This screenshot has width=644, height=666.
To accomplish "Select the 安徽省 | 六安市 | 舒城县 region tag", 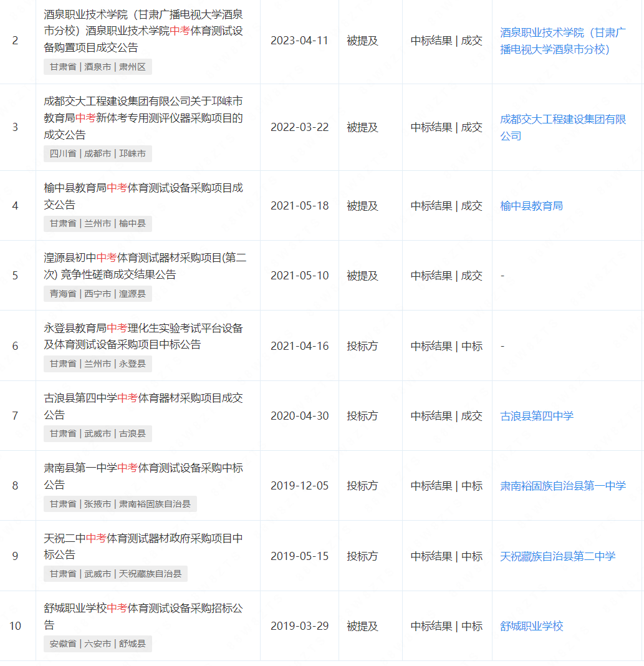I will [x=98, y=644].
